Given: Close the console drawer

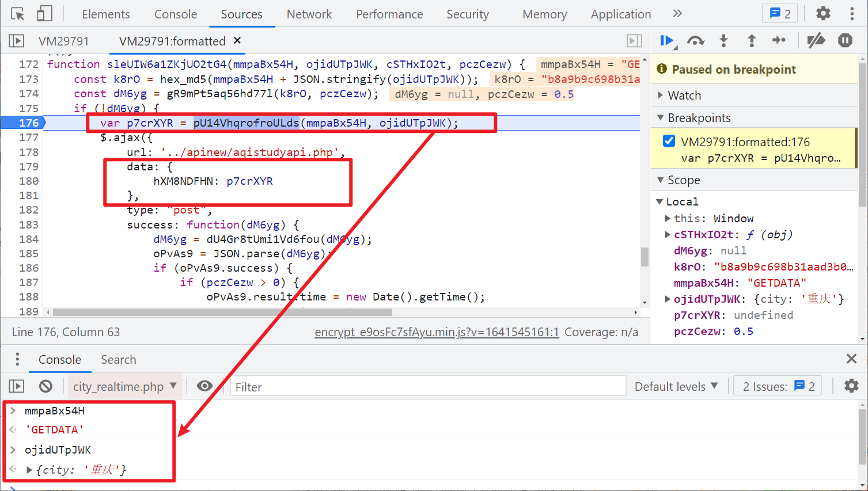Looking at the screenshot, I should (x=851, y=359).
